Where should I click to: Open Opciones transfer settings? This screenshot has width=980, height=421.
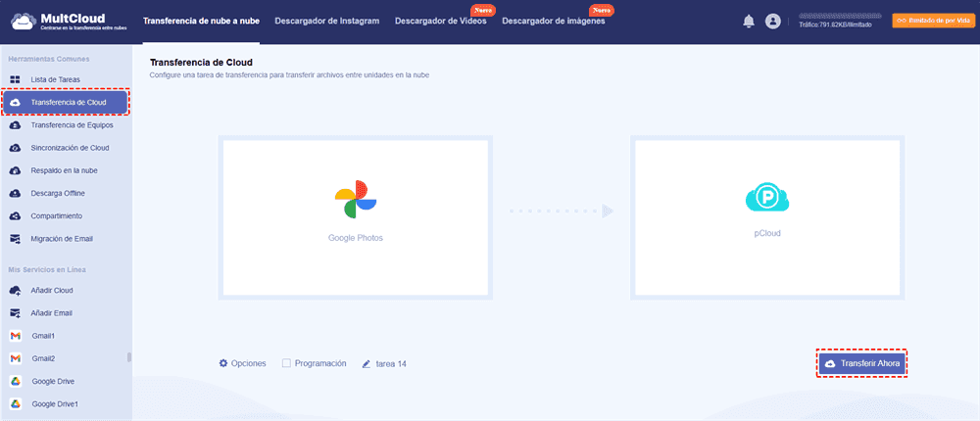pos(242,363)
